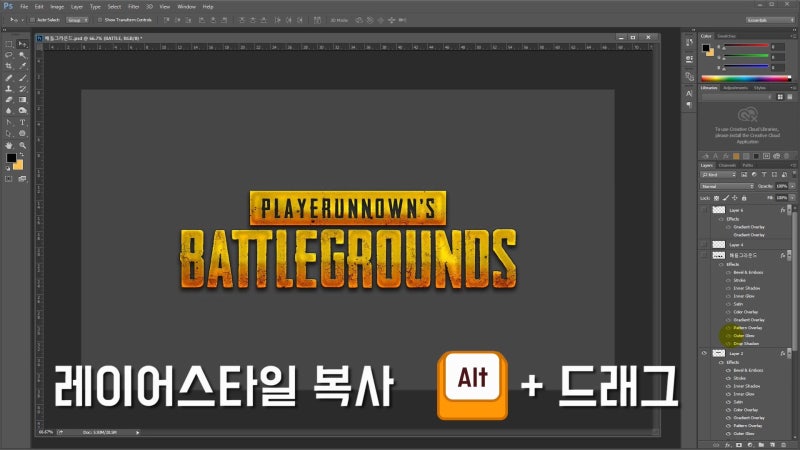The width and height of the screenshot is (800, 450).
Task: Select the Blur tool
Action: tap(9, 111)
